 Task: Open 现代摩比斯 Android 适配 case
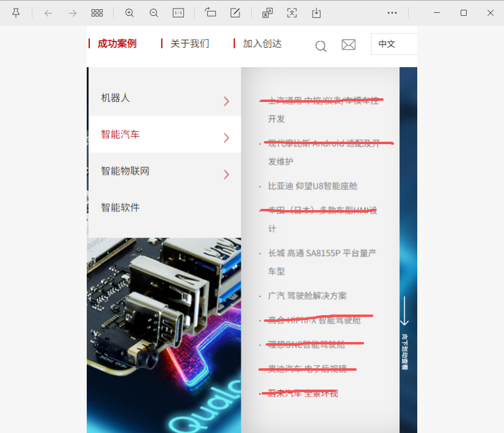point(324,153)
